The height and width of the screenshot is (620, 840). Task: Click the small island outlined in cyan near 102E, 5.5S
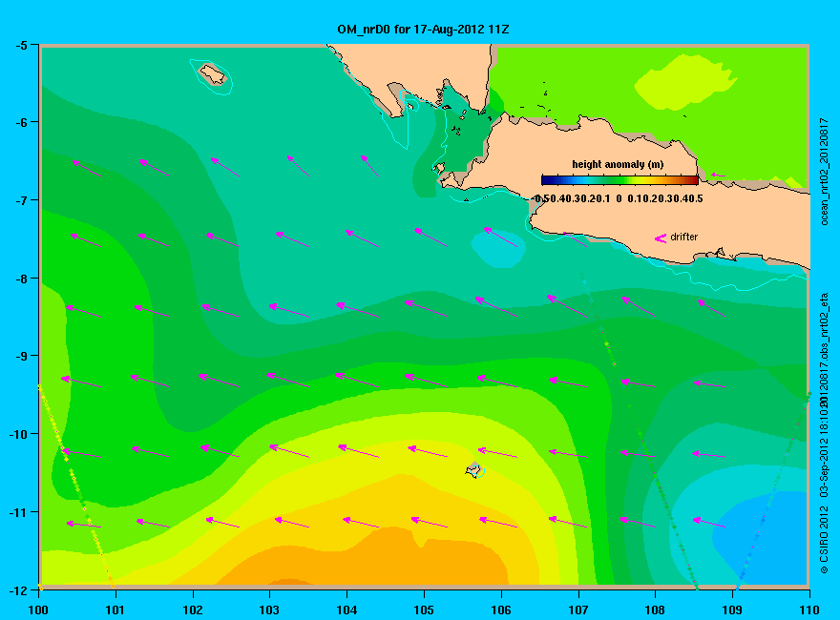pyautogui.click(x=212, y=74)
